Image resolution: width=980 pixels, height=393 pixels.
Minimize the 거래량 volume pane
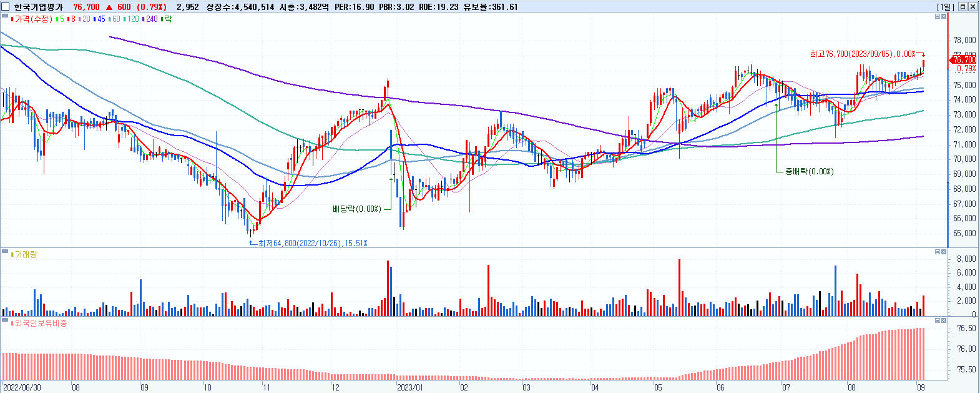(937, 252)
